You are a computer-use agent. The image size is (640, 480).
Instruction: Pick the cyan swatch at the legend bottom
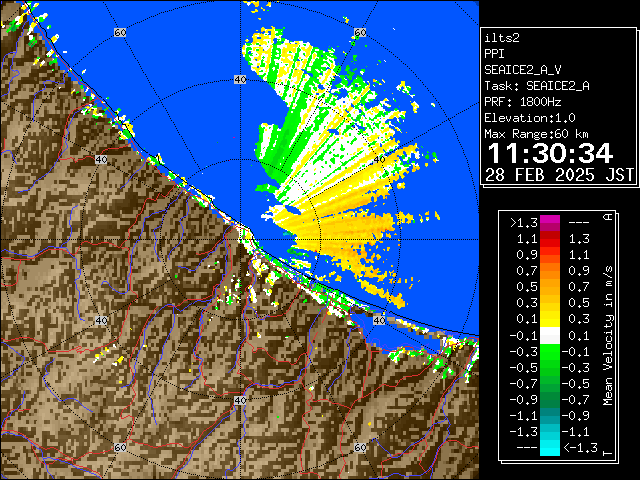coord(550,451)
